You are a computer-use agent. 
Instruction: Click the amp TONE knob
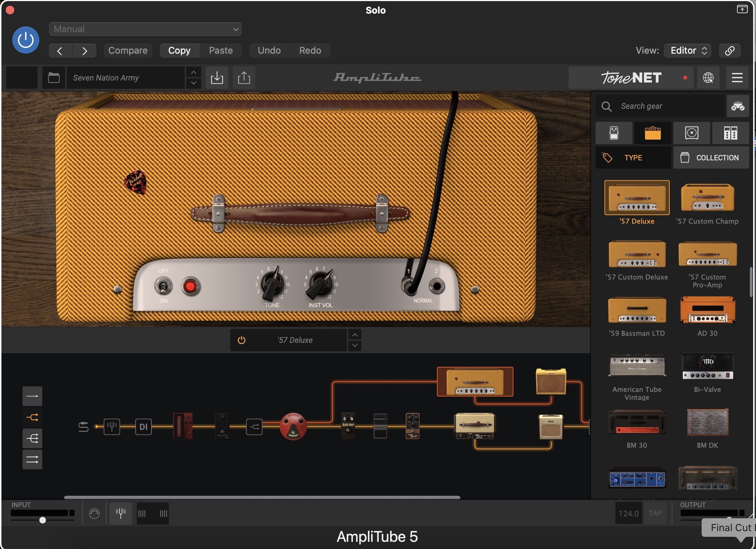pyautogui.click(x=272, y=284)
